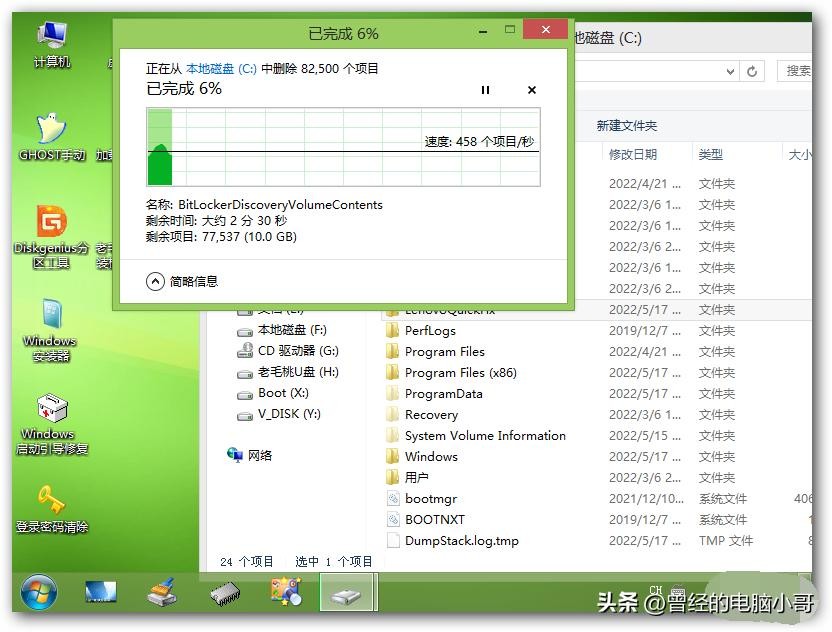Click the 本地磁盘 (C:) link in dialog
The height and width of the screenshot is (632, 832).
click(x=221, y=69)
